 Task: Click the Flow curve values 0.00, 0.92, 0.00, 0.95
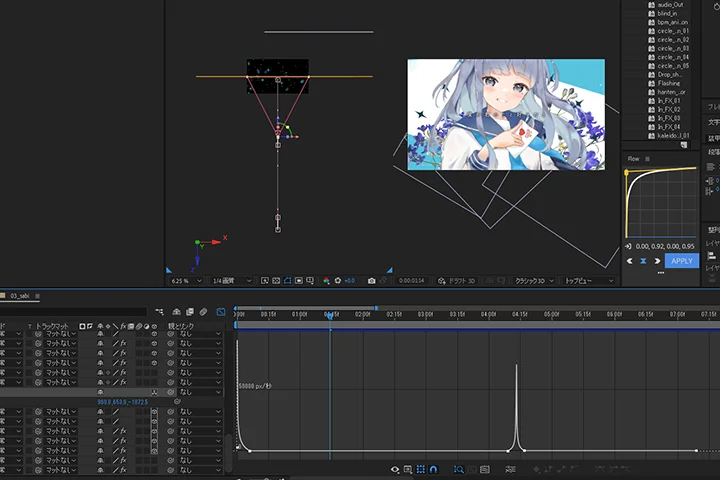(665, 246)
